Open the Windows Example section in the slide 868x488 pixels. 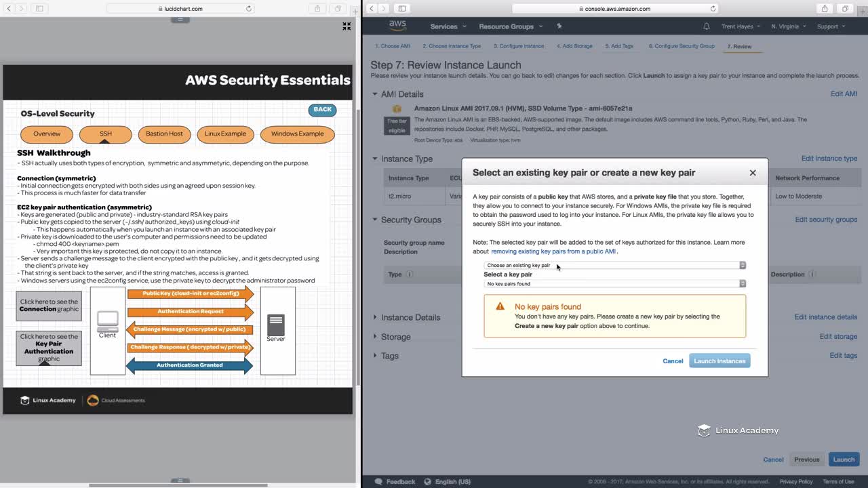297,134
